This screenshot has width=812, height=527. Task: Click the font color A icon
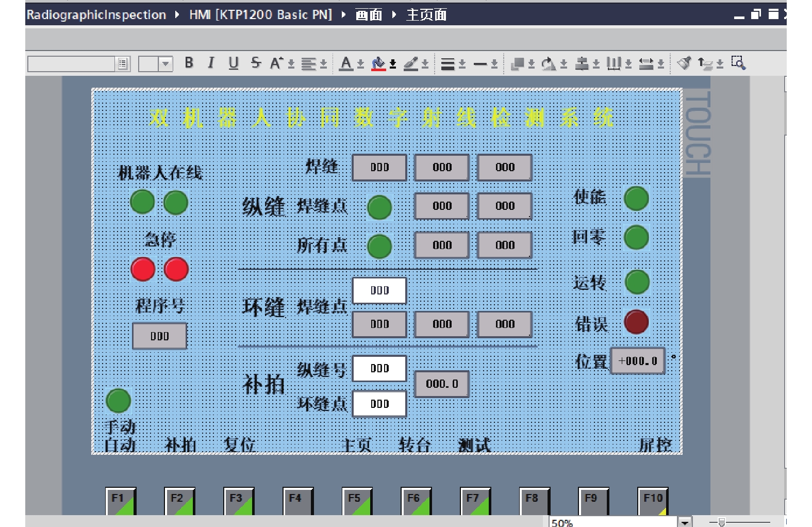click(x=346, y=63)
